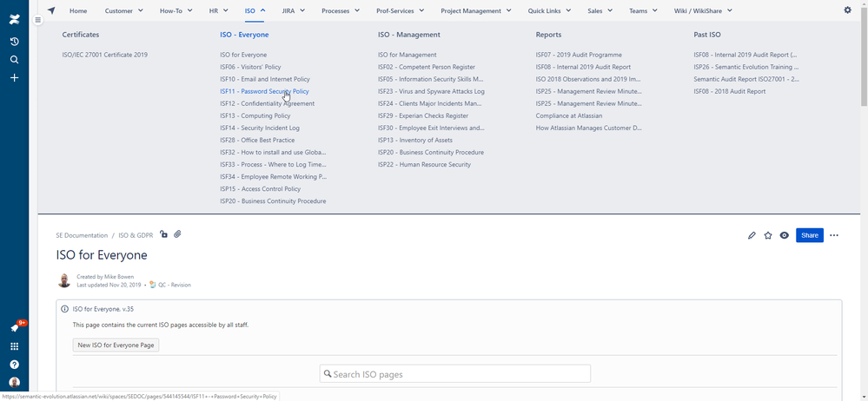
Task: Open ISF11 - Password Security Policy
Action: click(x=264, y=91)
